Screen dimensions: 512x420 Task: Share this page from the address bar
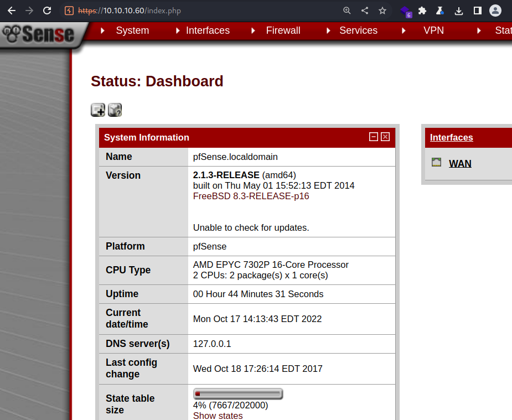(x=365, y=11)
